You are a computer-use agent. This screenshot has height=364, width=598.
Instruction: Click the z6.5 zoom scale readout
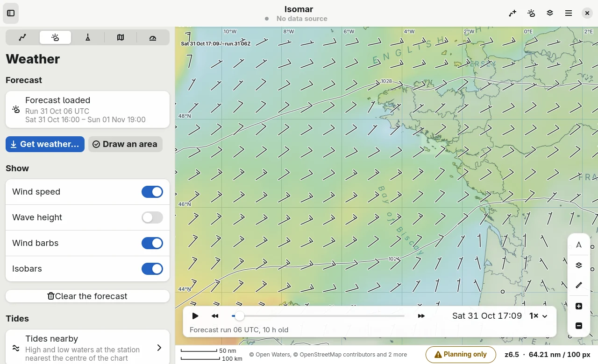tap(548, 355)
